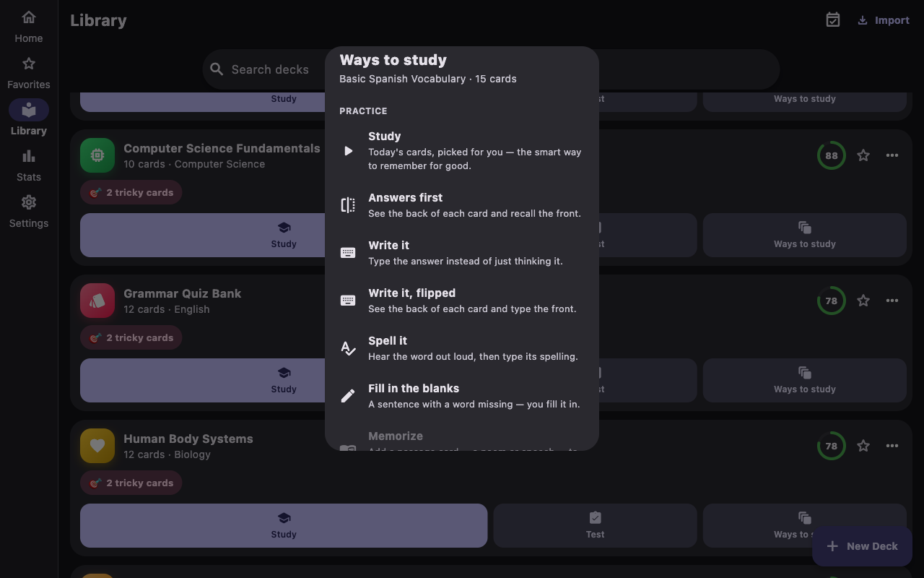Click the play icon next to Study
Image resolution: width=924 pixels, height=578 pixels.
[348, 151]
